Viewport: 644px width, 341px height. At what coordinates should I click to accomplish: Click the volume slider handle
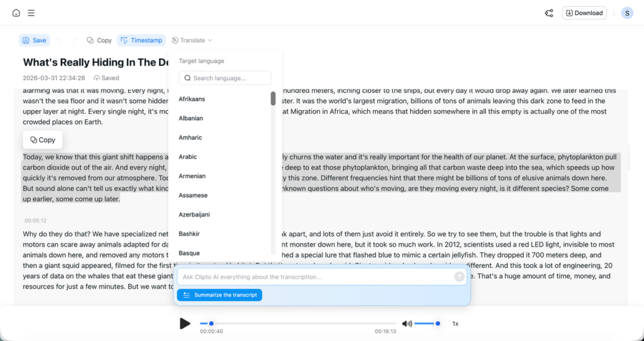pos(438,323)
